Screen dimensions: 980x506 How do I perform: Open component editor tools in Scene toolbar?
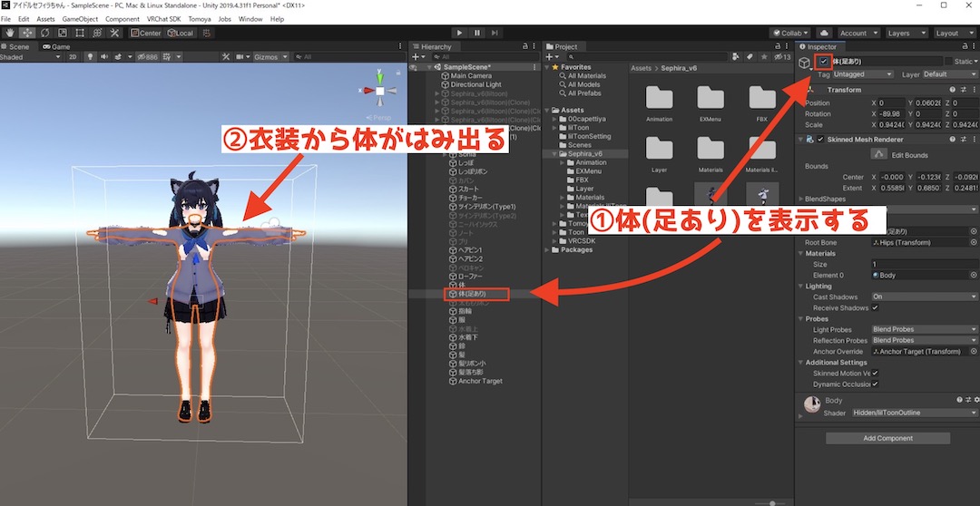click(226, 57)
